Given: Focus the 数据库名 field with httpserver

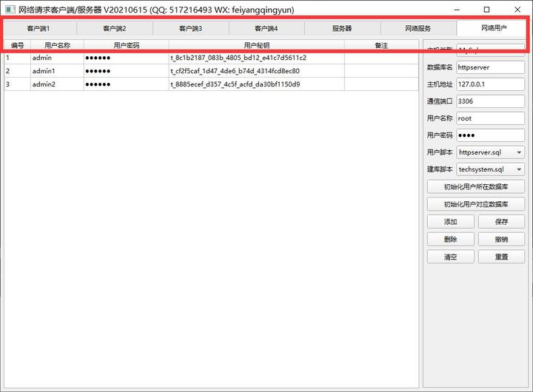Looking at the screenshot, I should (490, 67).
